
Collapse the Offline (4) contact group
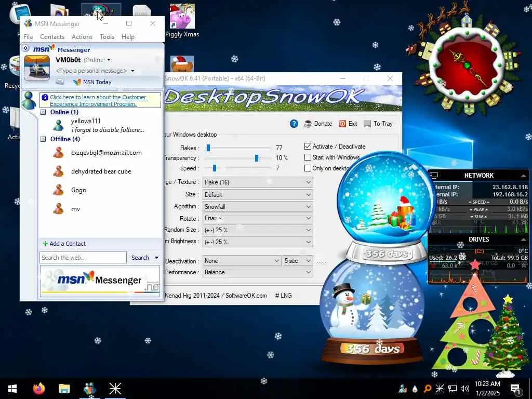(x=43, y=139)
